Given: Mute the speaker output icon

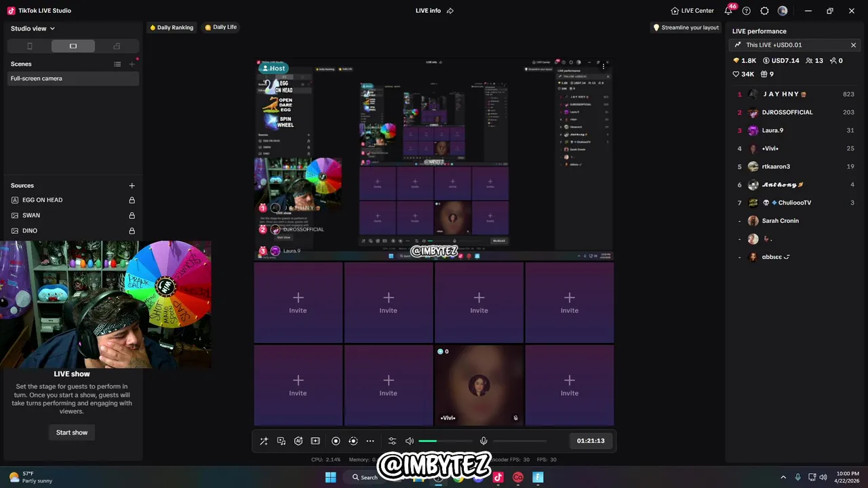Looking at the screenshot, I should pos(410,441).
